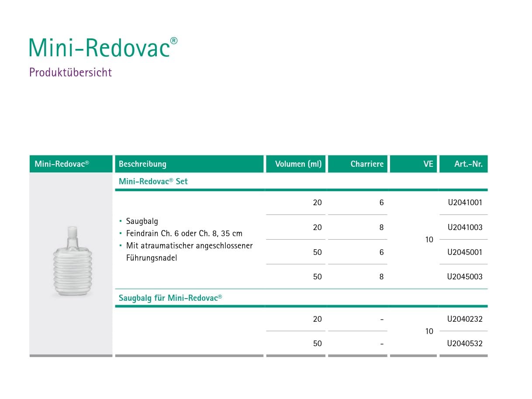
Task: Click the Charriere column header
Action: pos(358,164)
